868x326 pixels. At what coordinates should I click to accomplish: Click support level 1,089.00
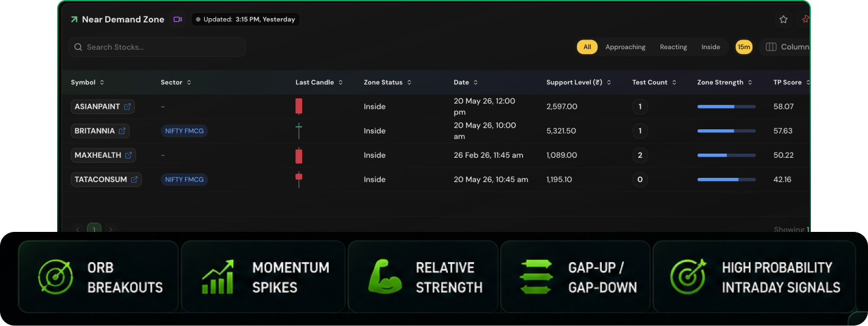(x=562, y=155)
